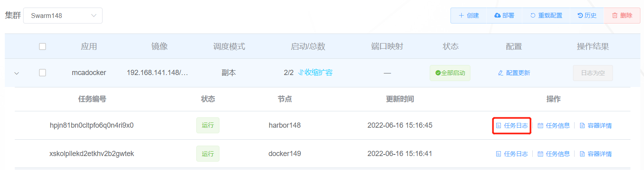Click the 重载配置 reload button
The width and height of the screenshot is (644, 170).
point(546,16)
